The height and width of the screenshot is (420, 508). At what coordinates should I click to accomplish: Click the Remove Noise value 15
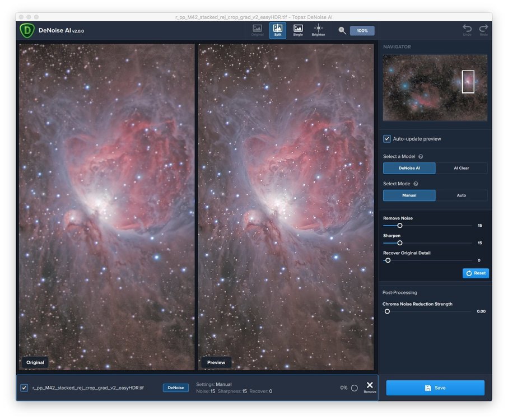click(480, 225)
